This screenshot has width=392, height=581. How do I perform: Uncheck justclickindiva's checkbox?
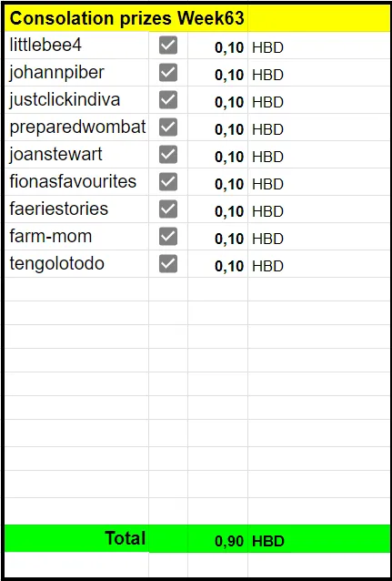[x=168, y=99]
